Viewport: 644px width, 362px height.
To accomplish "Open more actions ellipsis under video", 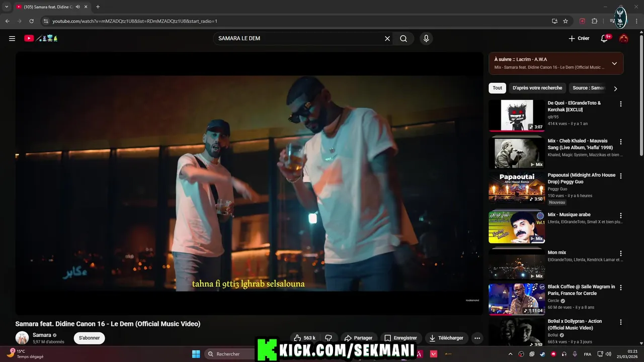I will (x=477, y=338).
